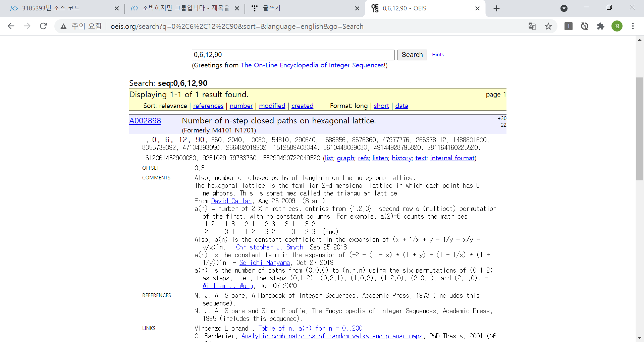The width and height of the screenshot is (644, 342).
Task: Click the OEIS sequence search box
Action: click(293, 55)
